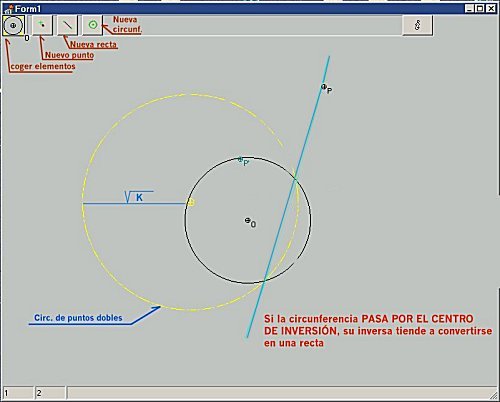Click the blue square-root-K radius line

click(x=134, y=203)
